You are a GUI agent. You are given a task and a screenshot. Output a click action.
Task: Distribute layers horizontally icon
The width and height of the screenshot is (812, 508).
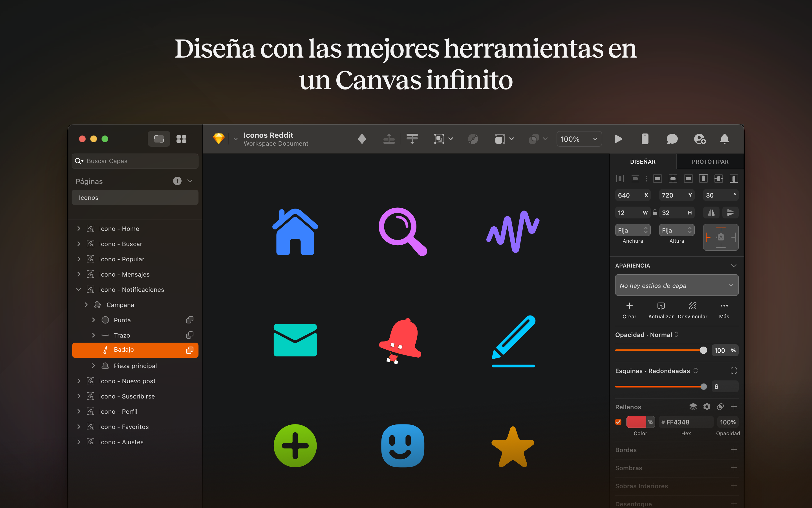click(620, 179)
